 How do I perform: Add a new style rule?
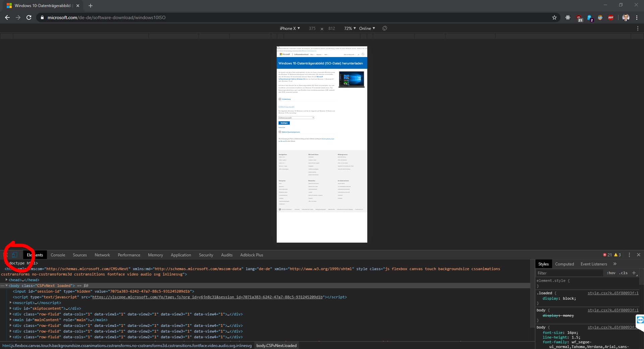coord(634,273)
